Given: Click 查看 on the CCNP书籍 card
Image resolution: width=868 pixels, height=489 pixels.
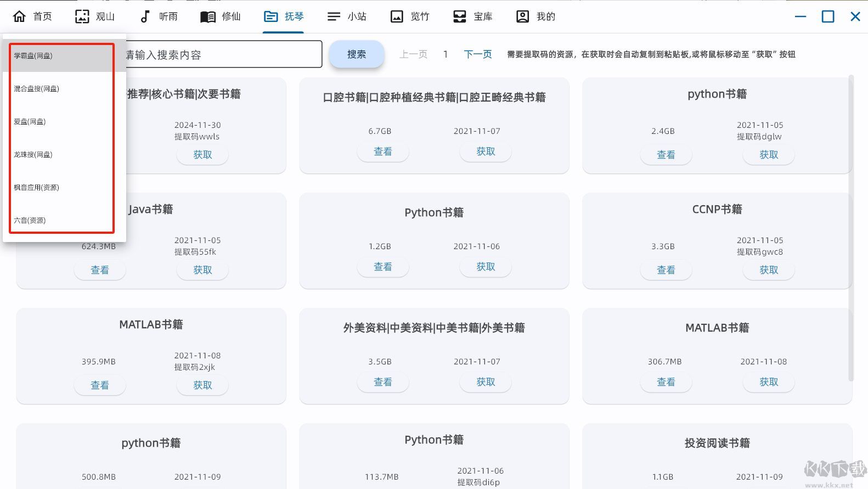Looking at the screenshot, I should click(666, 270).
